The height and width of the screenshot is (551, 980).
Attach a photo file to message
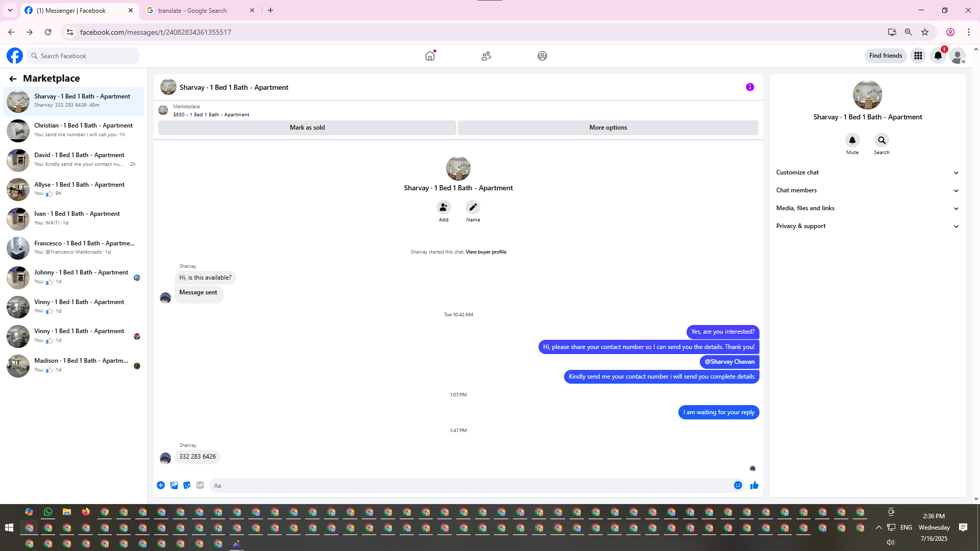[174, 485]
